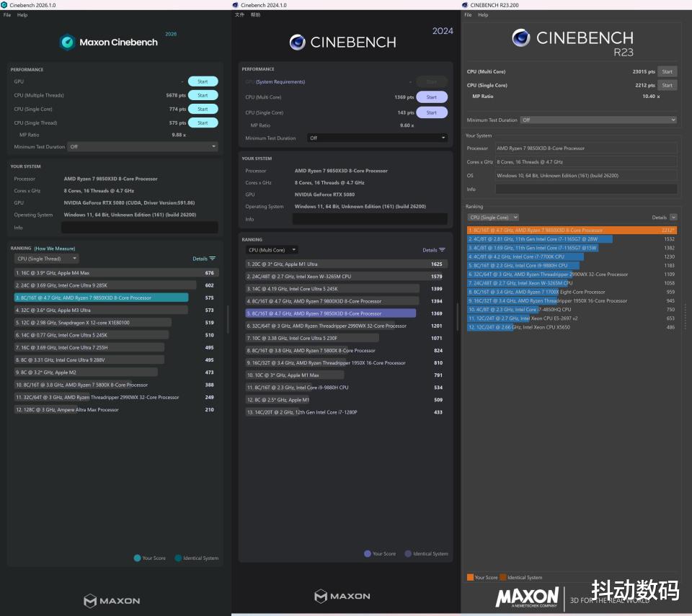
Task: Select highlighted Ryzen 7 9850X3D row in Cinebench 2024
Action: coord(347,313)
